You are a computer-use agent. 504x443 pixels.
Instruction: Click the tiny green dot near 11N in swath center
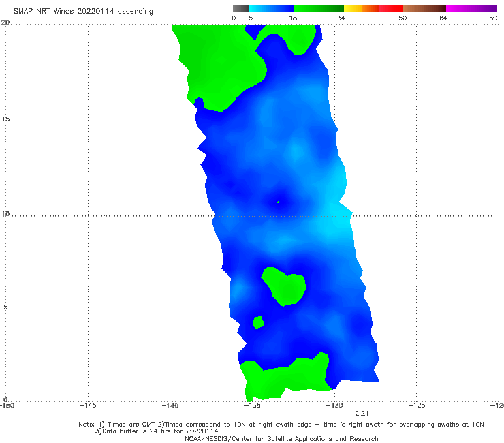pos(279,202)
